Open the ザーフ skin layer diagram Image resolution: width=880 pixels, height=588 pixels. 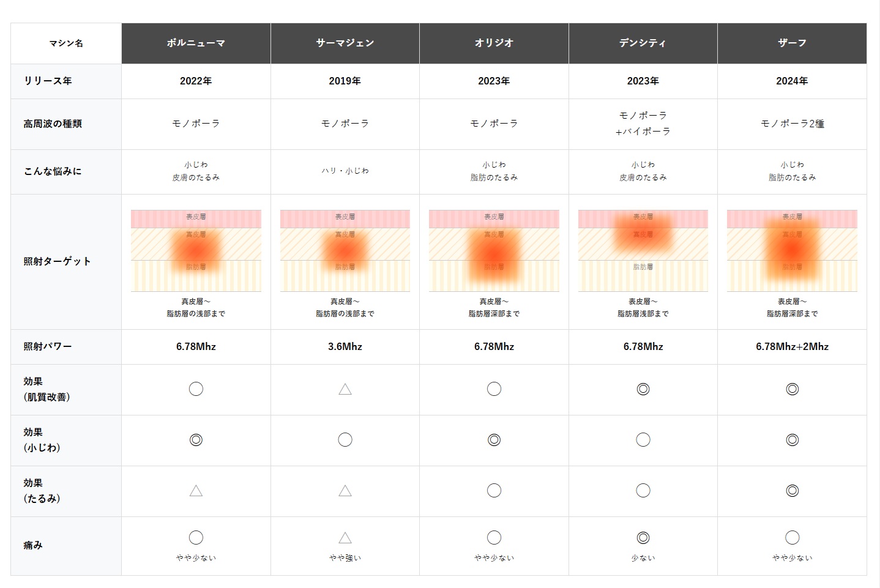(x=792, y=250)
